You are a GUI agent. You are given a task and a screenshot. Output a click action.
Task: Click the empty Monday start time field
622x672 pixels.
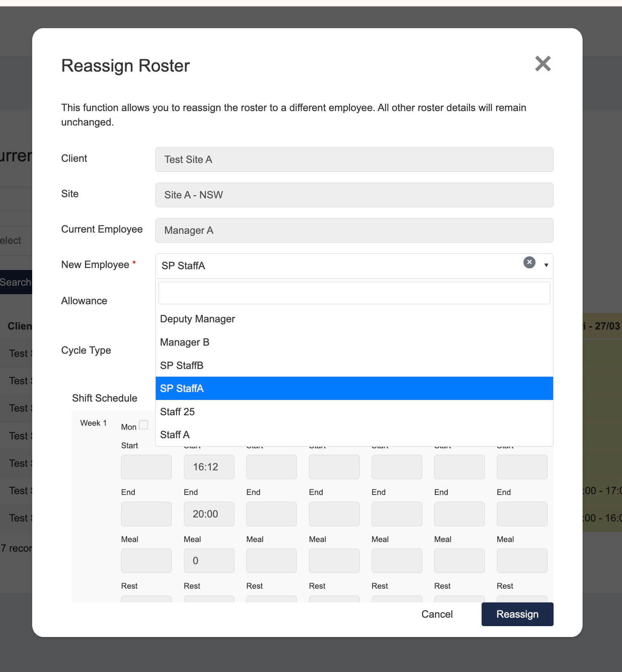(146, 467)
